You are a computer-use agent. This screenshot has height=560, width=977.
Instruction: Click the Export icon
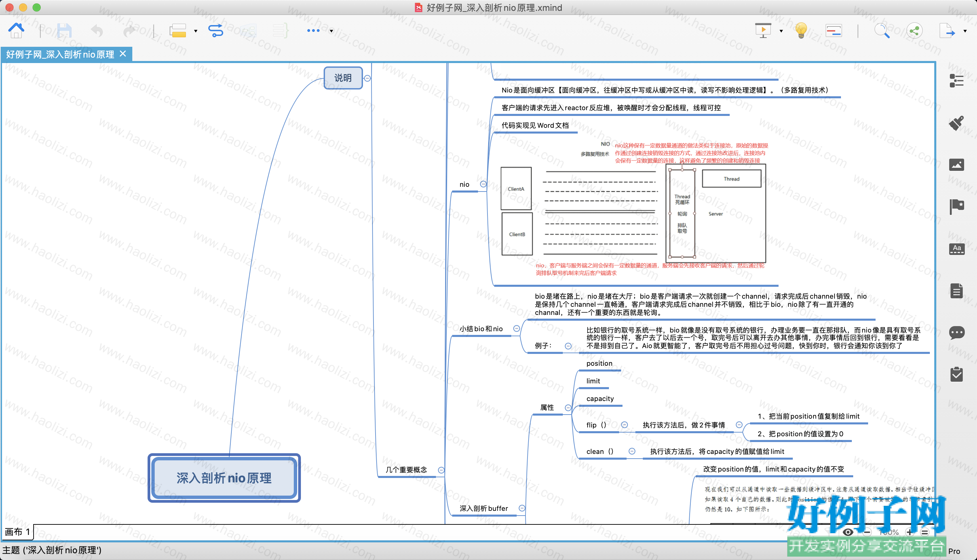click(x=947, y=31)
